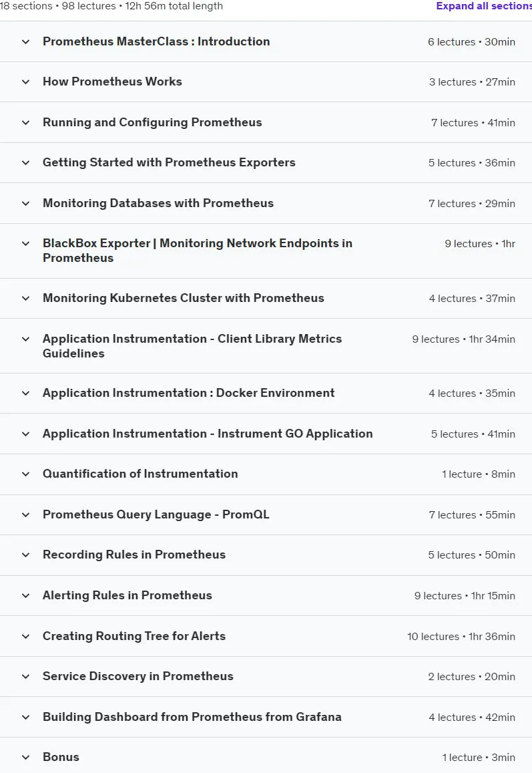This screenshot has height=773, width=532.
Task: Open chevron for Running and Configuring Prometheus
Action: [x=25, y=123]
